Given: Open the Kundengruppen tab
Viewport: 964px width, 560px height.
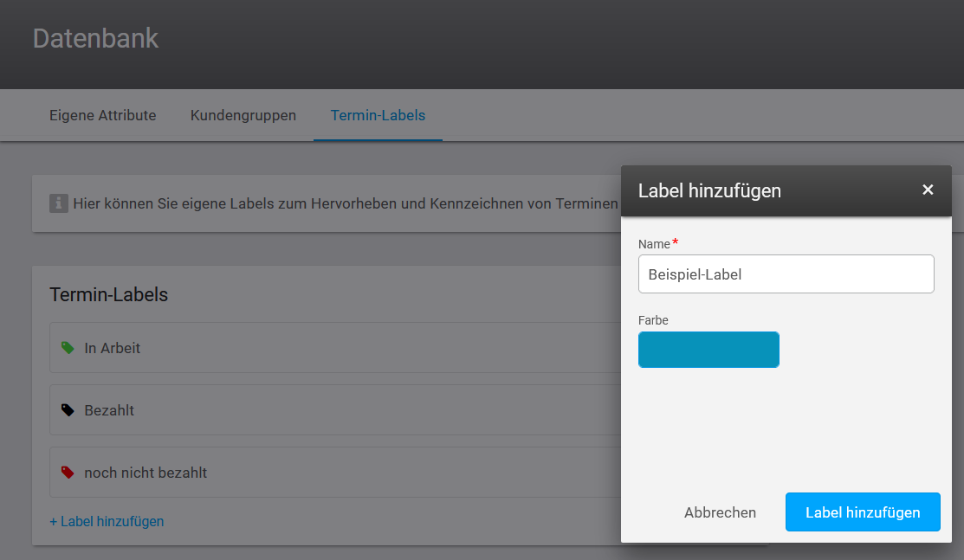Looking at the screenshot, I should (x=243, y=115).
